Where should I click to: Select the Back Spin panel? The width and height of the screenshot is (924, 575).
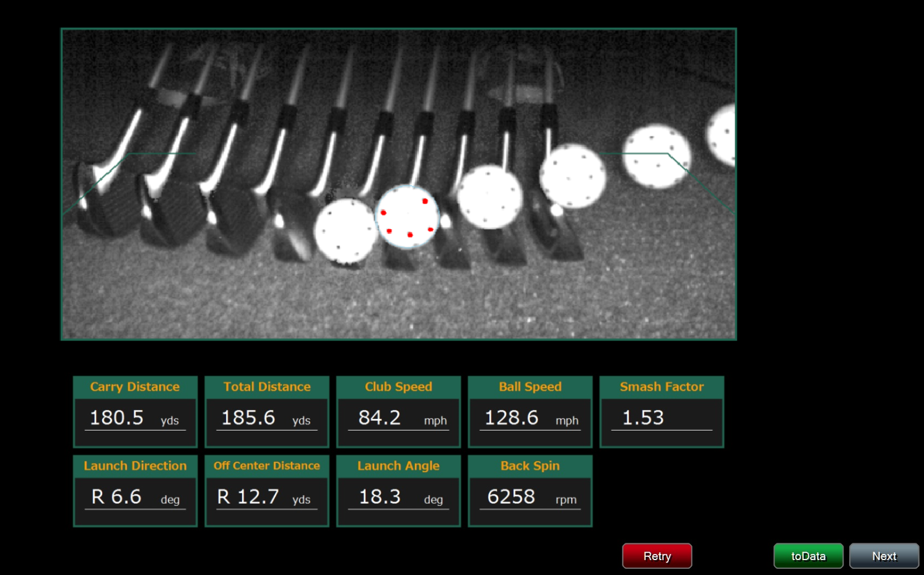pos(530,491)
